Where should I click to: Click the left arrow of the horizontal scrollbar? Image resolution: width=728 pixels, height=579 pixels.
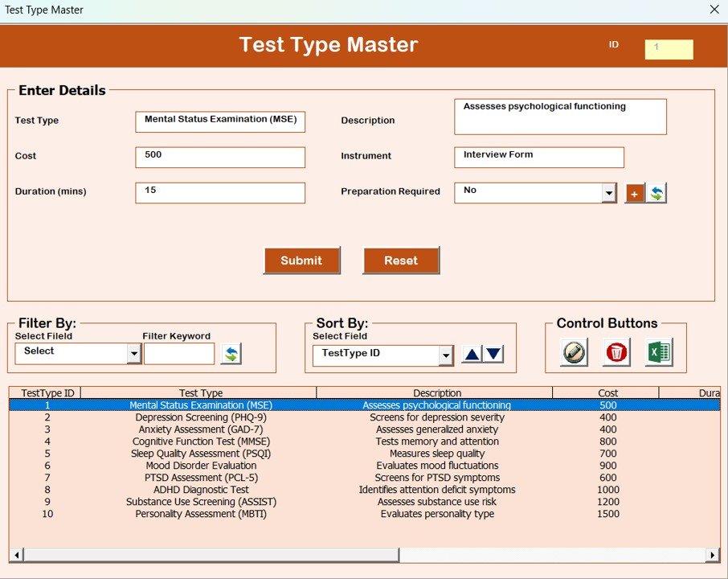(17, 554)
